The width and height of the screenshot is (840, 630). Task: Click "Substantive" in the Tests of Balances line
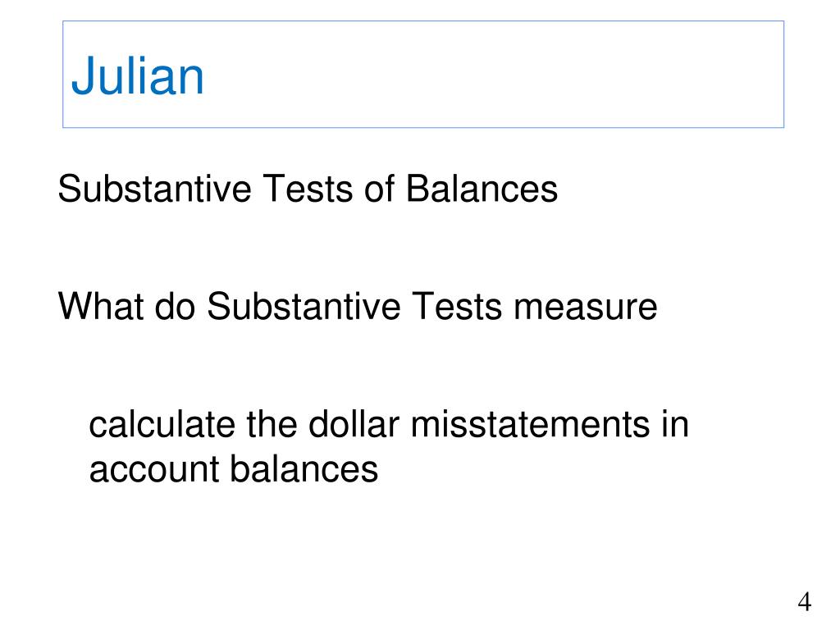pos(154,189)
